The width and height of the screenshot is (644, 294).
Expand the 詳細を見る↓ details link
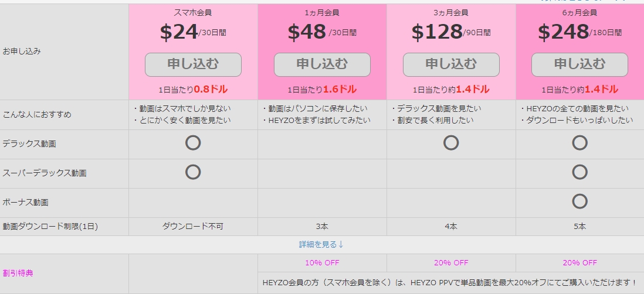(321, 244)
